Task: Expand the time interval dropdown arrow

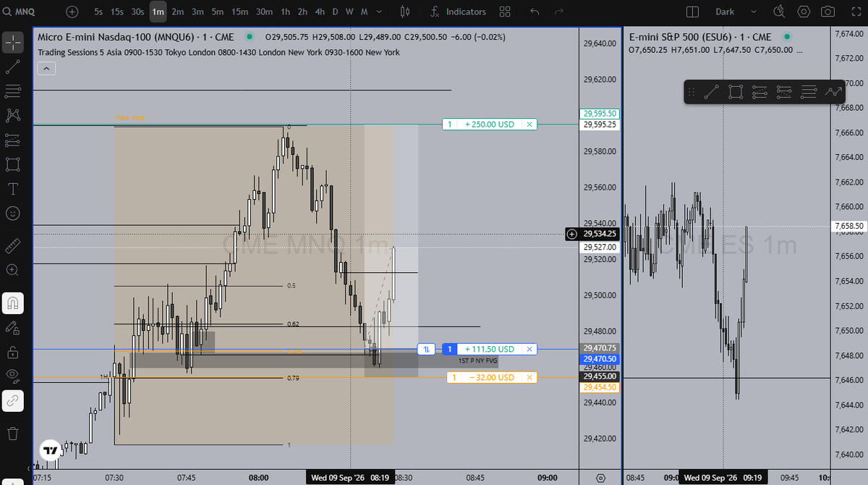Action: tap(379, 12)
